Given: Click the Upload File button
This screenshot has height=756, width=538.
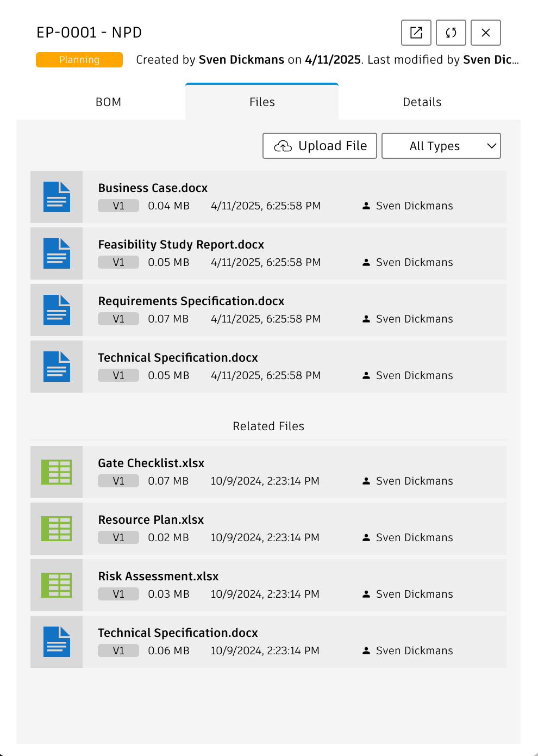Looking at the screenshot, I should (320, 146).
